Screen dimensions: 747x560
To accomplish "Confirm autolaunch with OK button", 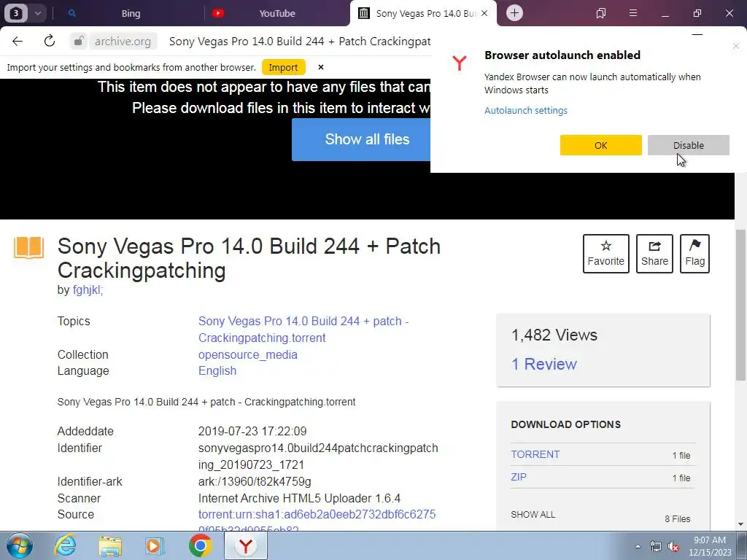I will pos(601,145).
